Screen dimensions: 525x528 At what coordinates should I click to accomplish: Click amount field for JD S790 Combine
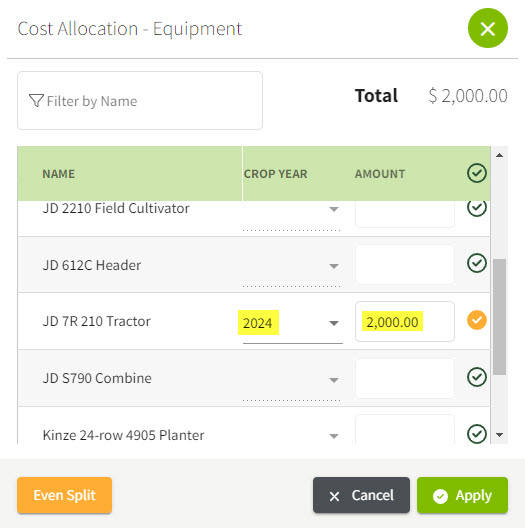tap(405, 378)
